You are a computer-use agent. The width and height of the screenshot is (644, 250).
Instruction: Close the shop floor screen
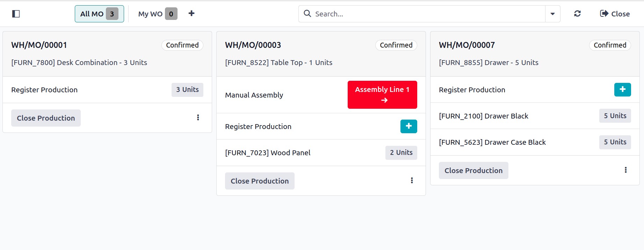click(x=615, y=14)
